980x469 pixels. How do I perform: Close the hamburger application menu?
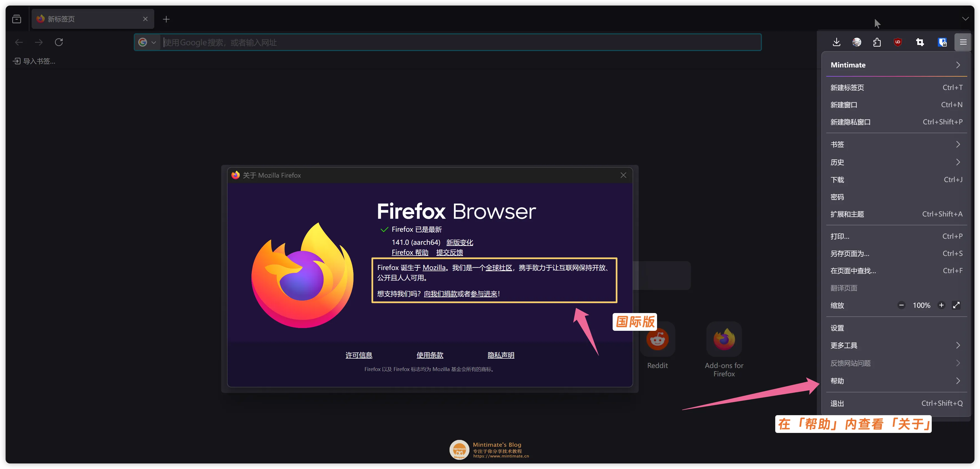pos(963,42)
